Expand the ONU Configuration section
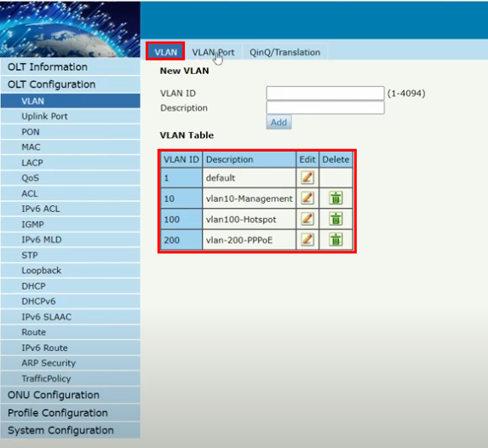The width and height of the screenshot is (488, 448). (71, 395)
